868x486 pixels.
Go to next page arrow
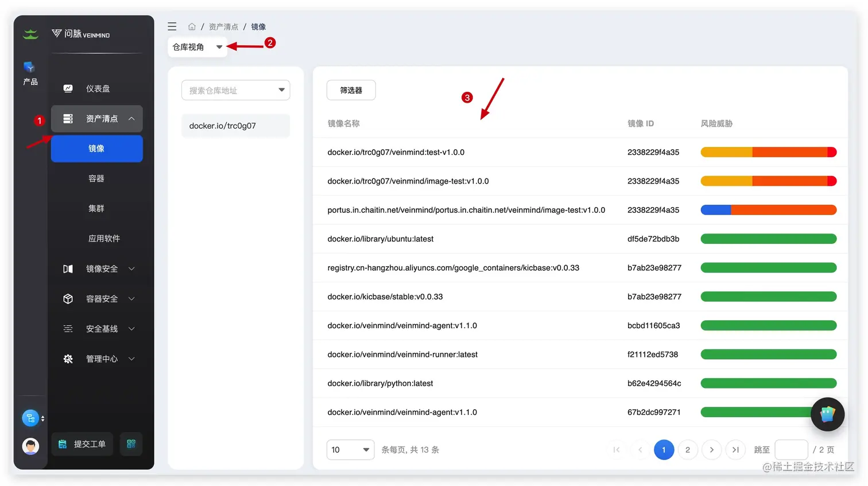tap(712, 450)
